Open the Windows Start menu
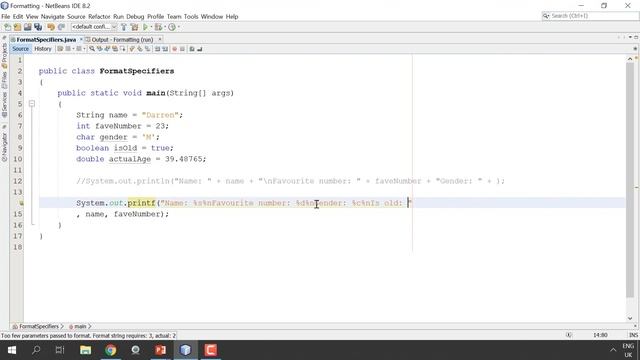Image resolution: width=640 pixels, height=360 pixels. click(12, 350)
